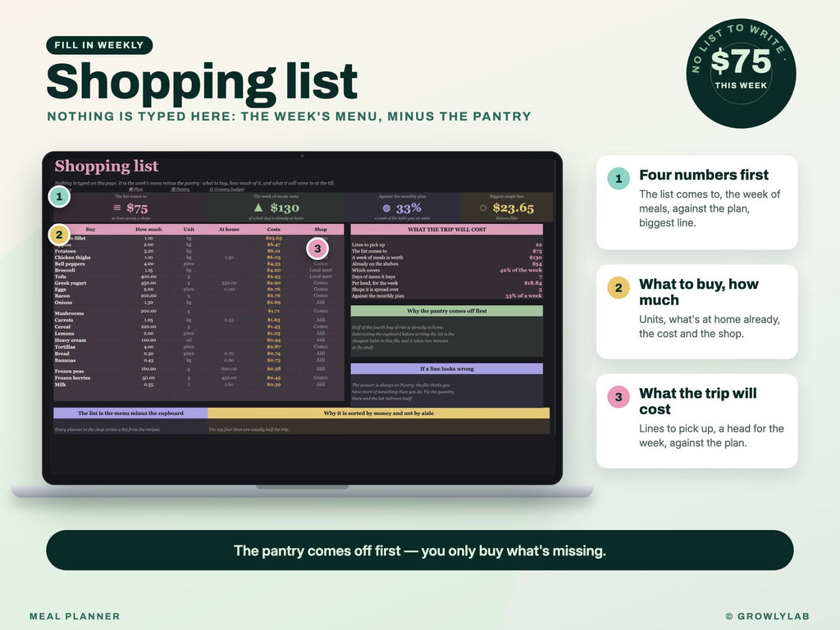Screen dimensions: 840x630
Task: Click the Carrots row name
Action: click(x=64, y=320)
